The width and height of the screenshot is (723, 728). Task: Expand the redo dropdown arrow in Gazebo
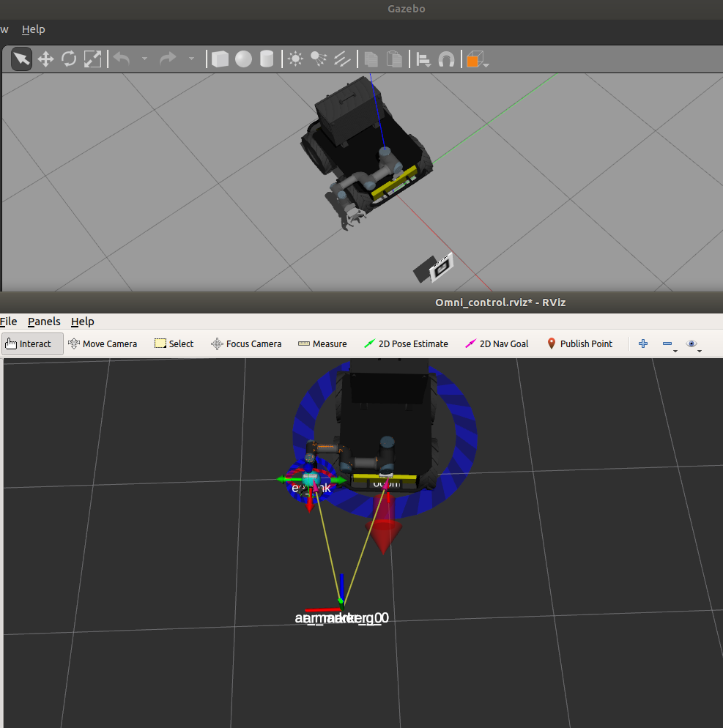click(x=191, y=59)
